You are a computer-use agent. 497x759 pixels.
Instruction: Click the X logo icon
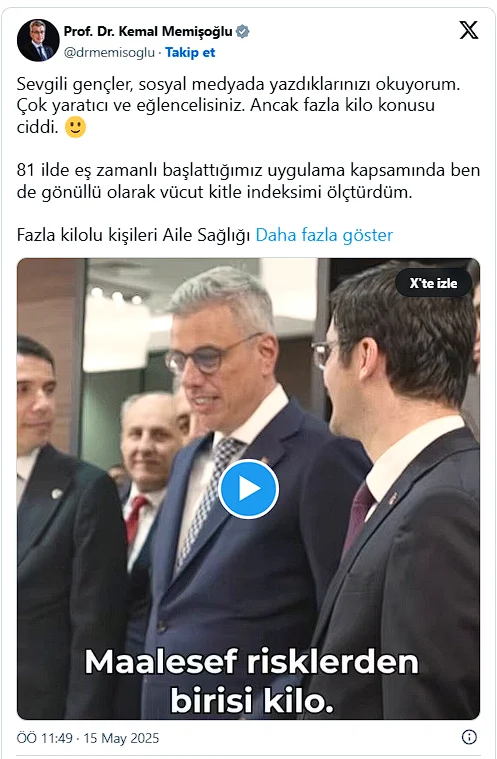(468, 30)
